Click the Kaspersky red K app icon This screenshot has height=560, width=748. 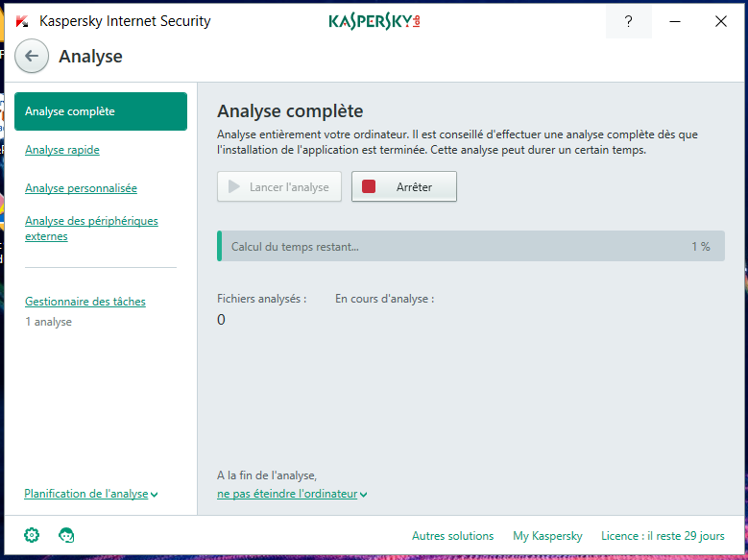tap(22, 21)
